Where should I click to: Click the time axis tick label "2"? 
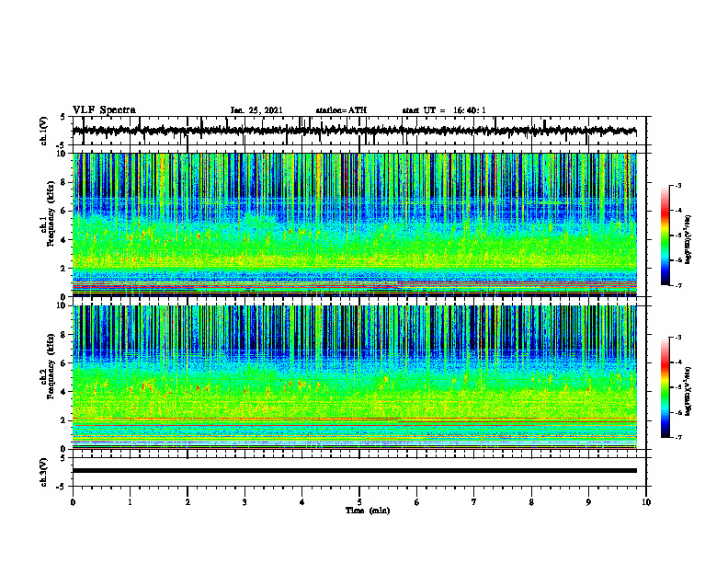point(188,502)
